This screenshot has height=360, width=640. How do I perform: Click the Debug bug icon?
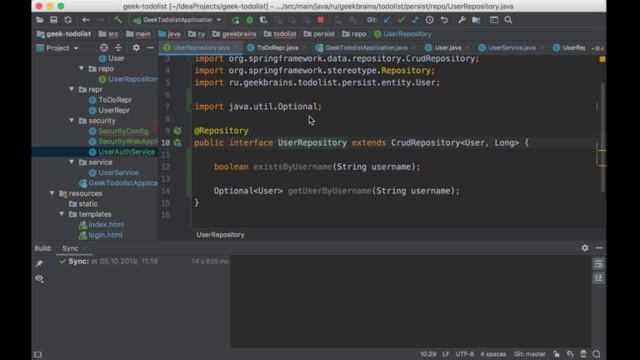tap(249, 20)
